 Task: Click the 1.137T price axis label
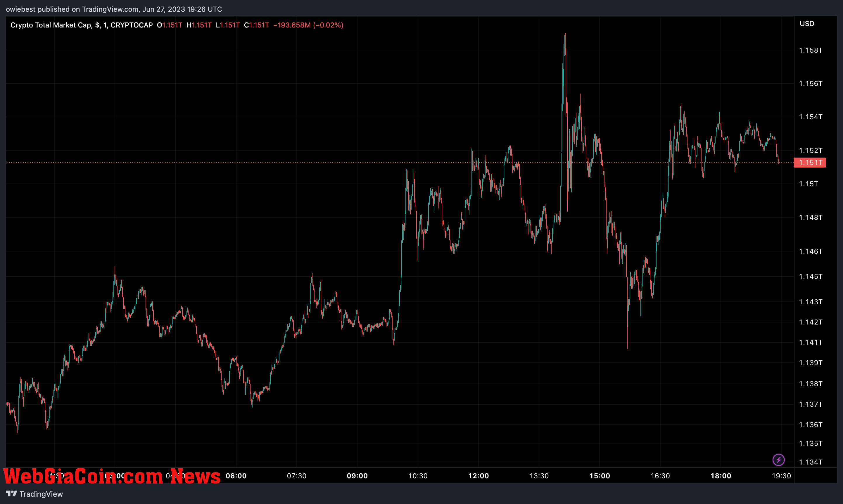click(x=811, y=404)
